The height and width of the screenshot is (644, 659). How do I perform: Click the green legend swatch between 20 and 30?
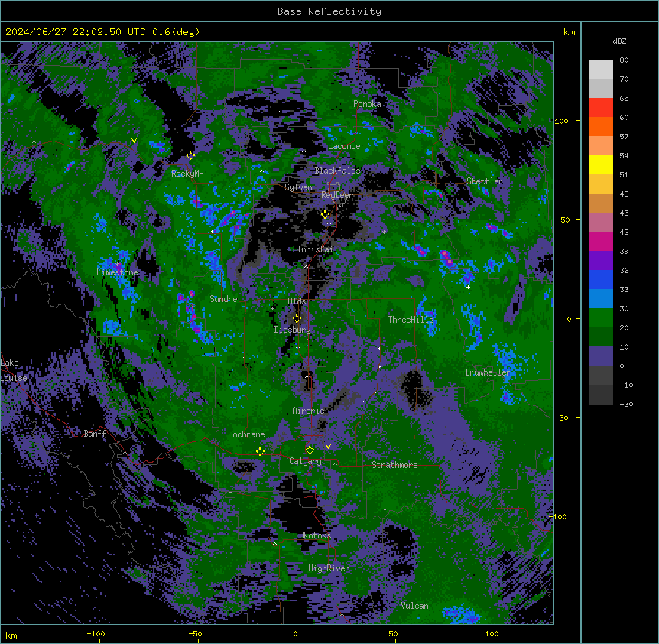[601, 318]
